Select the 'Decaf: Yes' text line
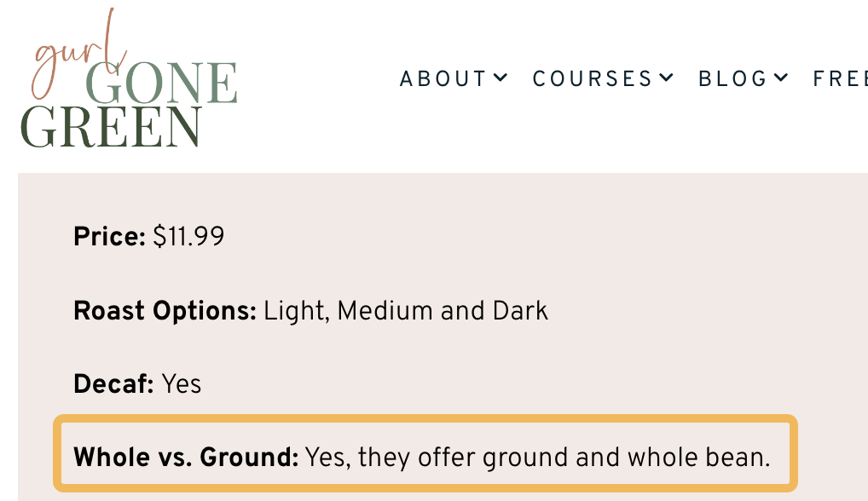This screenshot has height=501, width=868. point(136,384)
